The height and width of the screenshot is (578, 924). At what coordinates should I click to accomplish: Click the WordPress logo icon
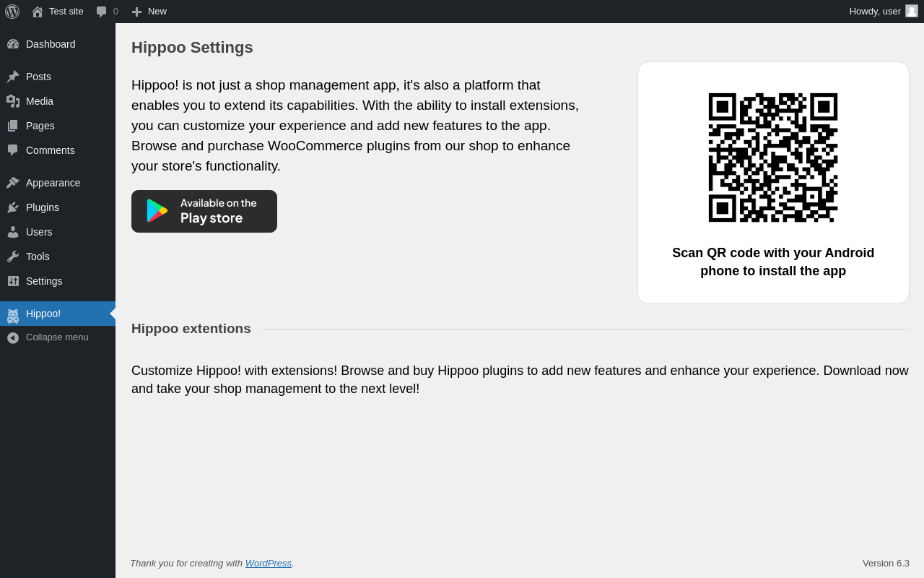[x=12, y=12]
